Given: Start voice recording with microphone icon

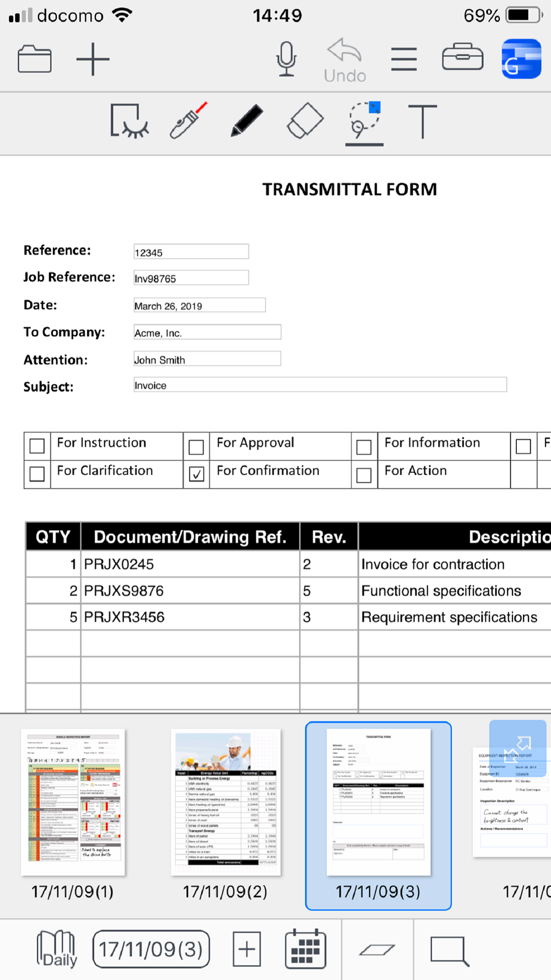Looking at the screenshot, I should (287, 59).
